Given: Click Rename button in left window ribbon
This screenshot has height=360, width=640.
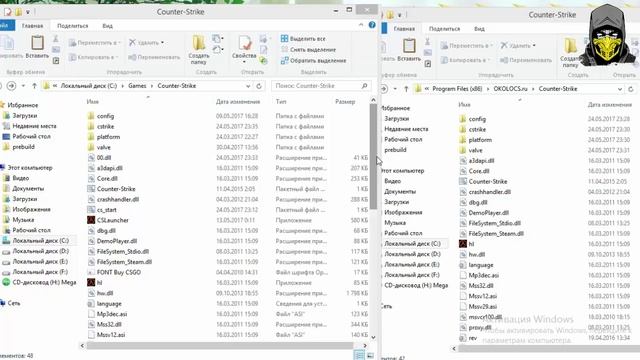Looking at the screenshot, I should pos(154,58).
